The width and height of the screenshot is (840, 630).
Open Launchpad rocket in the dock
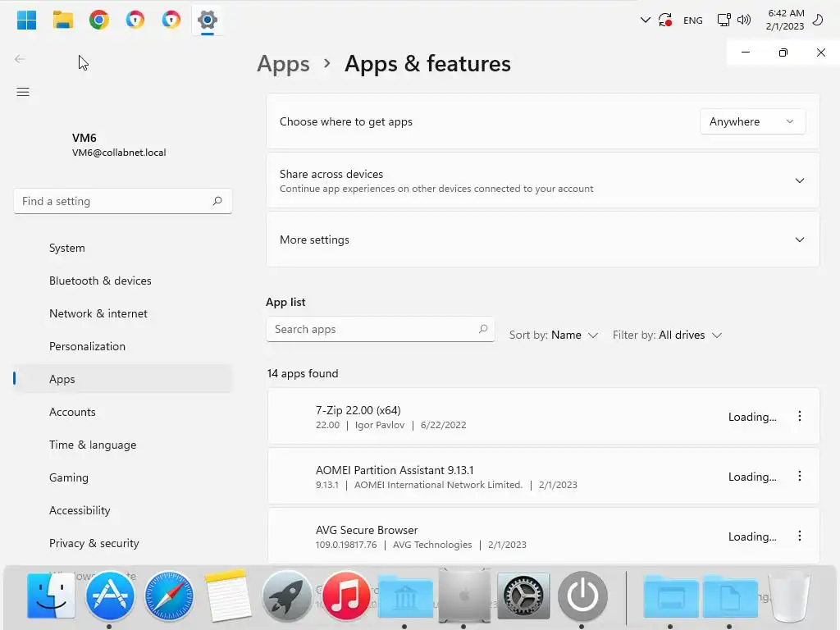pos(286,596)
